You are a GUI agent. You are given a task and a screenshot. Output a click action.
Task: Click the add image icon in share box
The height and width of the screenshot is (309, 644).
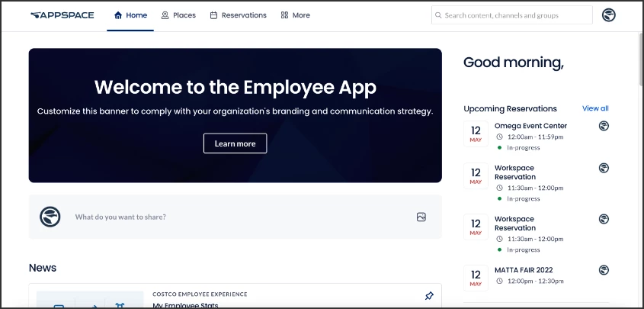coord(421,217)
